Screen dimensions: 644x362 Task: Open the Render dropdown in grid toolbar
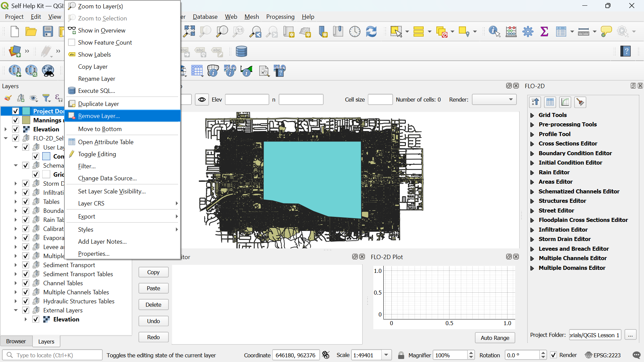coord(494,100)
